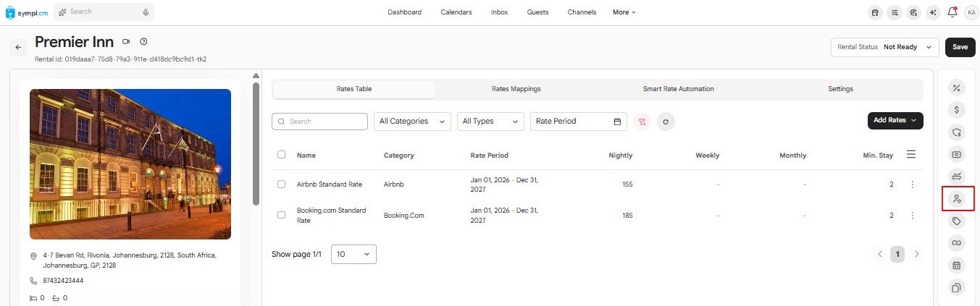The image size is (980, 306).
Task: Open the Rate Period picker
Action: coord(579,122)
